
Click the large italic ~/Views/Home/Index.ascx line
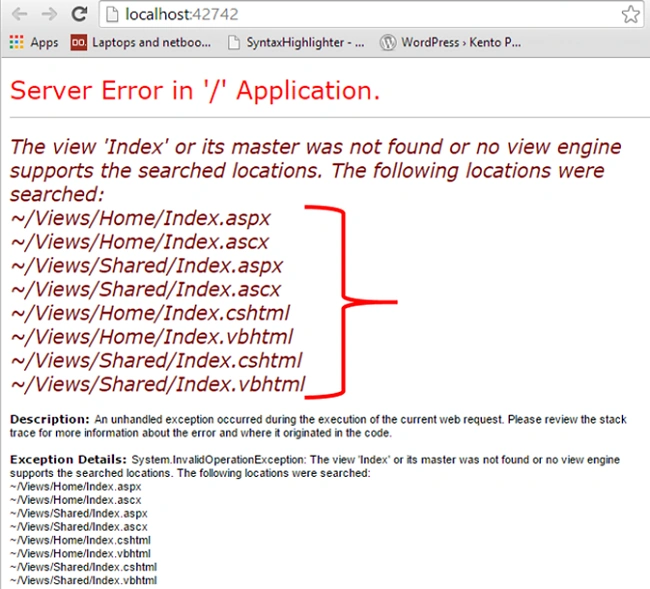coord(140,242)
